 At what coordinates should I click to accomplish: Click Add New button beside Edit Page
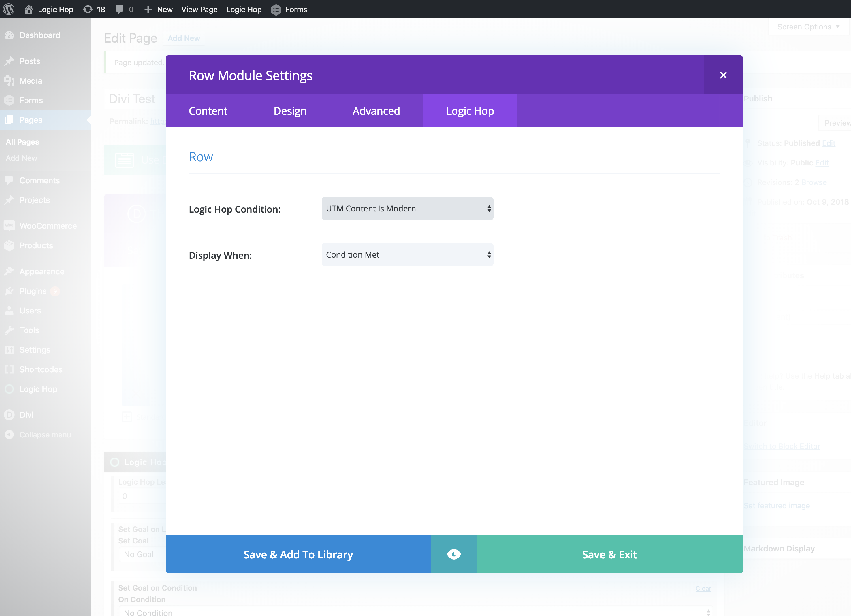(184, 38)
